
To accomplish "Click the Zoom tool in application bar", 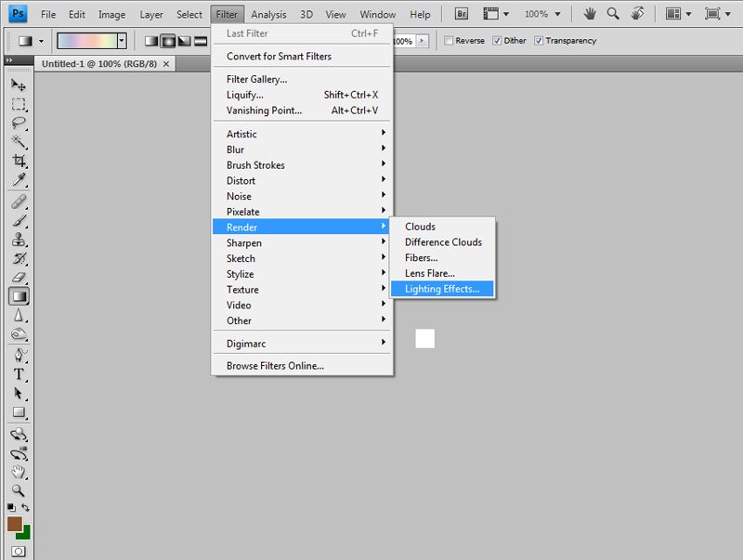I will point(613,14).
